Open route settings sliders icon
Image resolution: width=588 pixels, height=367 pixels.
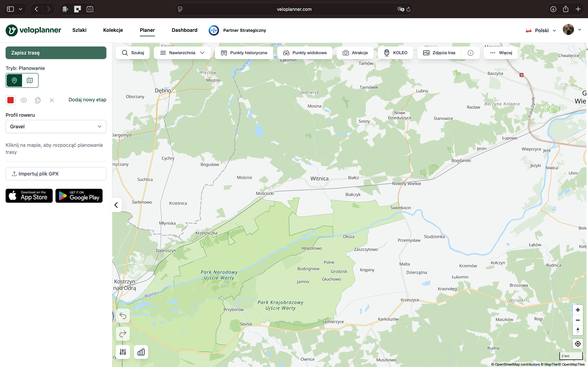point(123,352)
